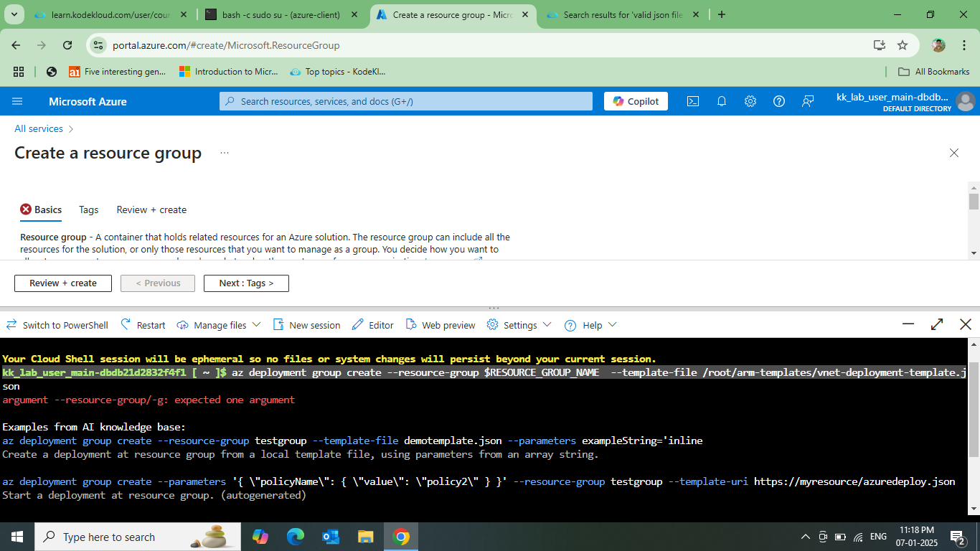980x551 pixels.
Task: Switch to the Review + create tab
Action: click(x=151, y=209)
